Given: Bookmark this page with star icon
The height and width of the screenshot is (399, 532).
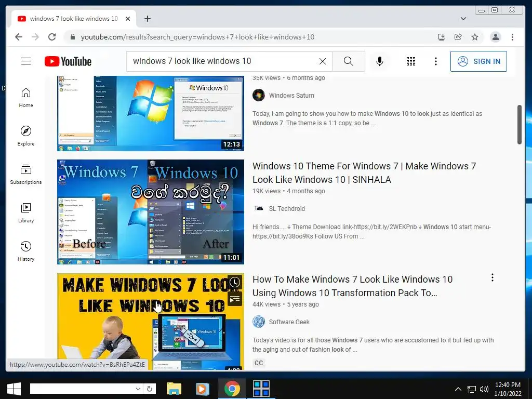Looking at the screenshot, I should tap(475, 37).
